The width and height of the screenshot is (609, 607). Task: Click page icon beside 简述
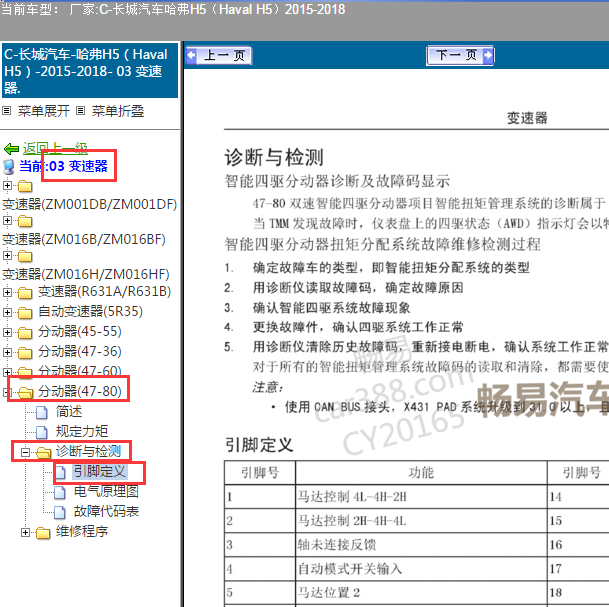[x=42, y=412]
